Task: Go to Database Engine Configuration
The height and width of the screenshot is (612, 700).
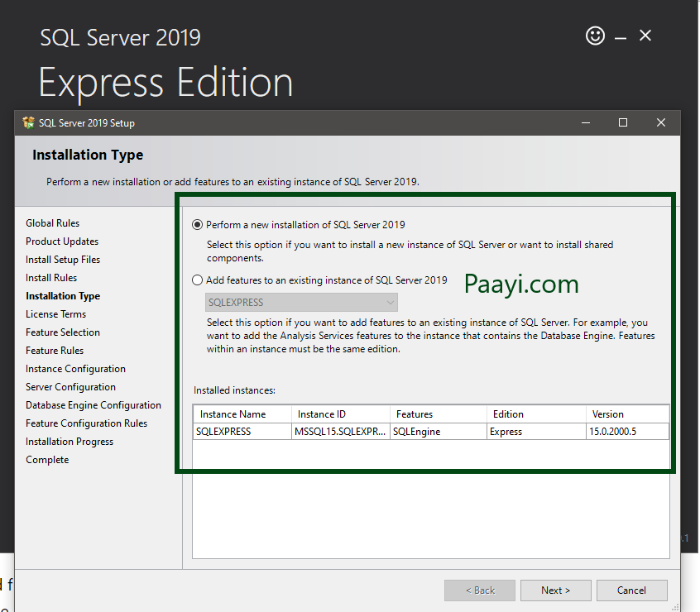Action: pos(93,404)
